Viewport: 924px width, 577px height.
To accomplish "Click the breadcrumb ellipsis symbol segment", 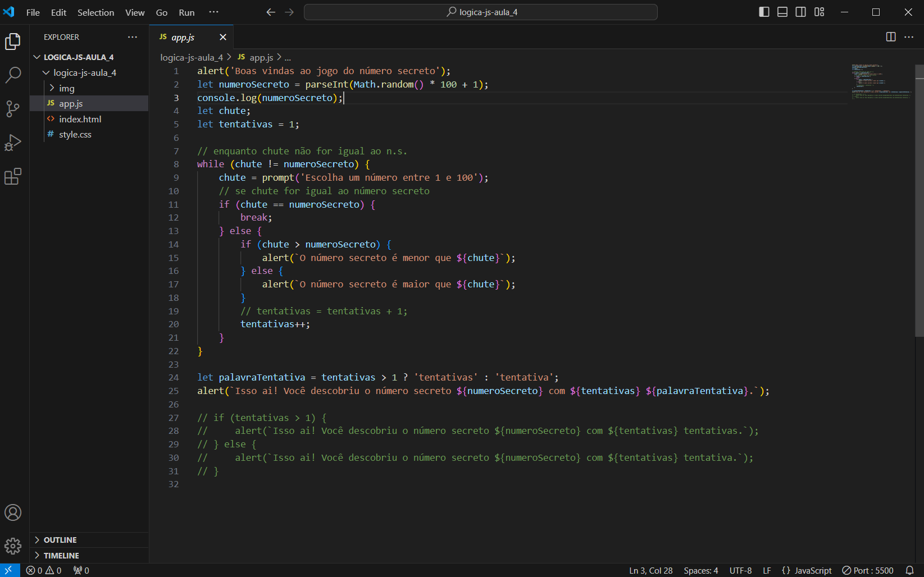I will pyautogui.click(x=288, y=57).
